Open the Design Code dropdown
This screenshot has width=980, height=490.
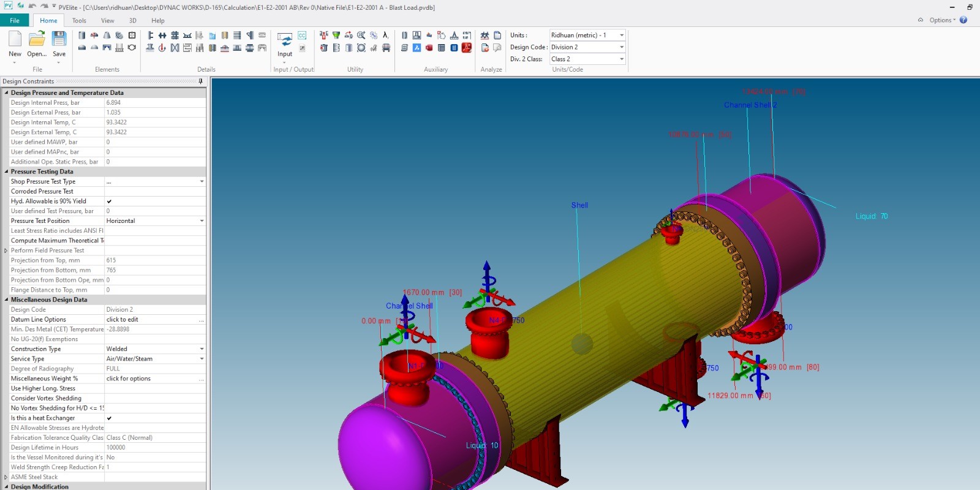[x=621, y=47]
